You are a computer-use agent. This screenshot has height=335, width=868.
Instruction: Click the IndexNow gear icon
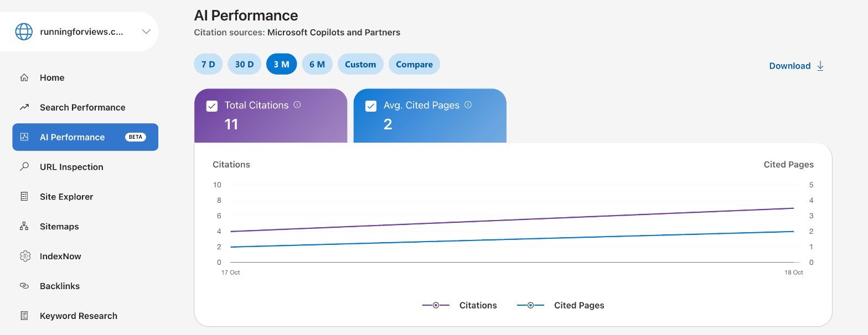pyautogui.click(x=24, y=257)
